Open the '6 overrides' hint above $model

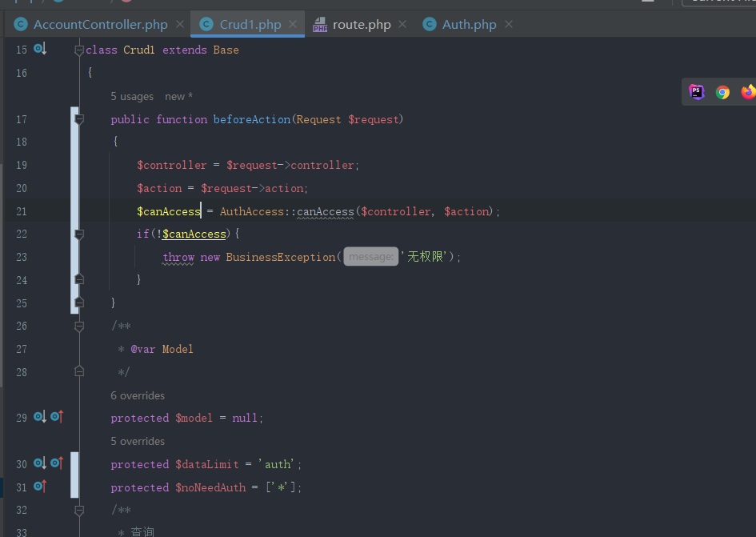[138, 395]
